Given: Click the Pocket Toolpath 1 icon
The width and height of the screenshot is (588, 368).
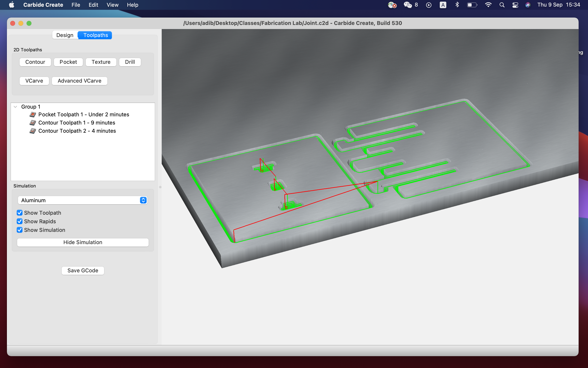Looking at the screenshot, I should click(x=33, y=114).
